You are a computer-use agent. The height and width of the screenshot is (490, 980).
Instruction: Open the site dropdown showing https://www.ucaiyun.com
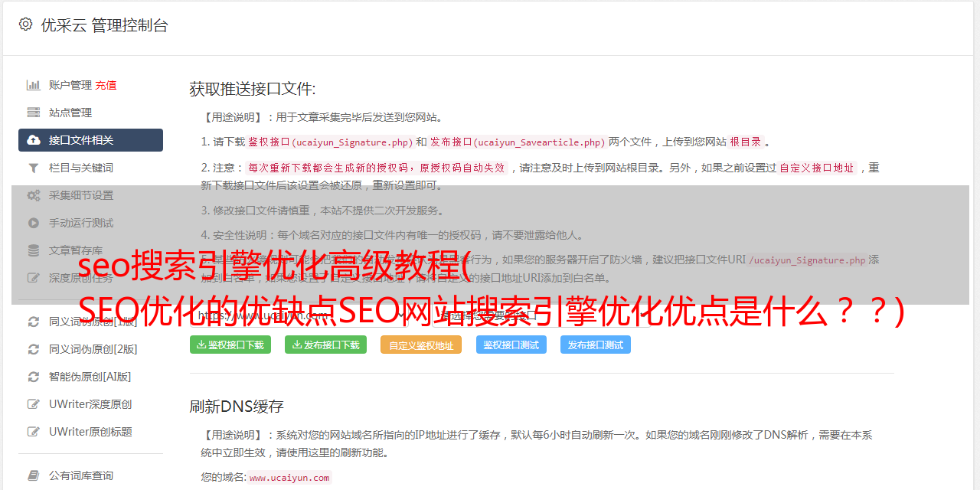coord(299,315)
